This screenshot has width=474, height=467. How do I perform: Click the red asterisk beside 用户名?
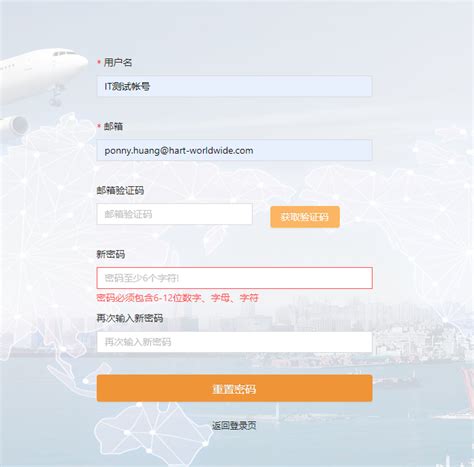pyautogui.click(x=99, y=62)
